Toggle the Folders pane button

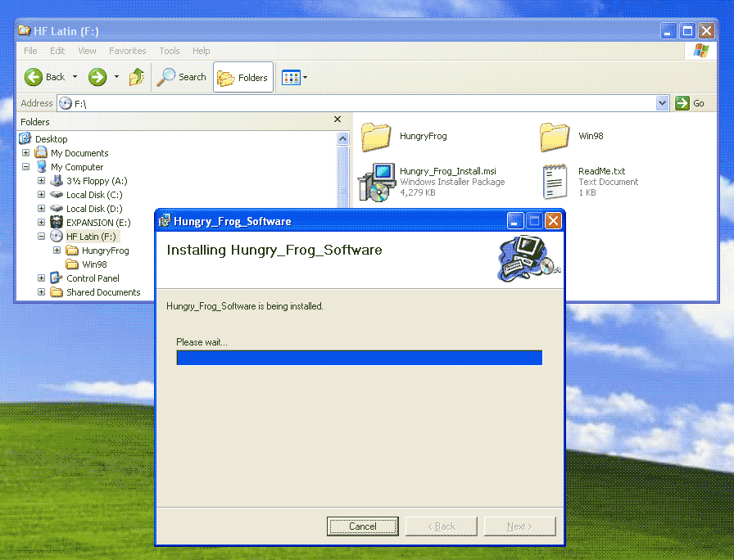(243, 78)
